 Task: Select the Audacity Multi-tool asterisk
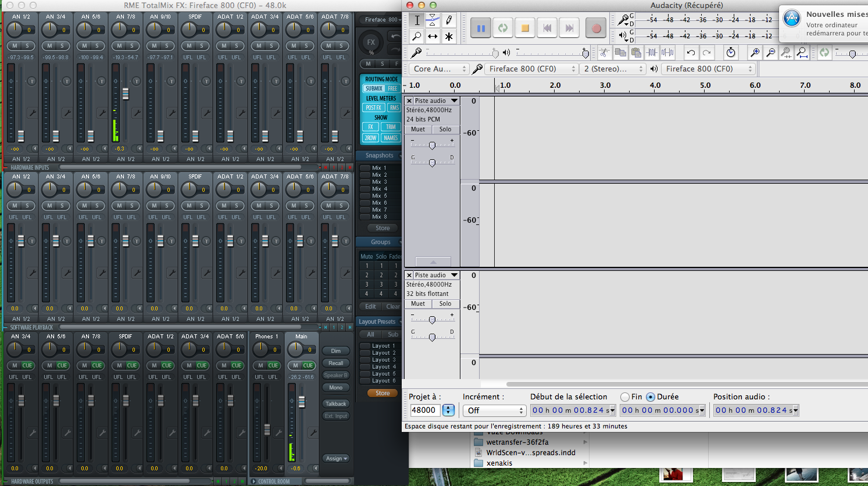(x=449, y=36)
